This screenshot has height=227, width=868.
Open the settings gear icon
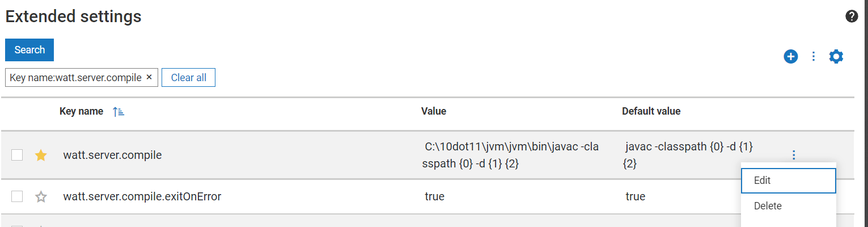[836, 56]
